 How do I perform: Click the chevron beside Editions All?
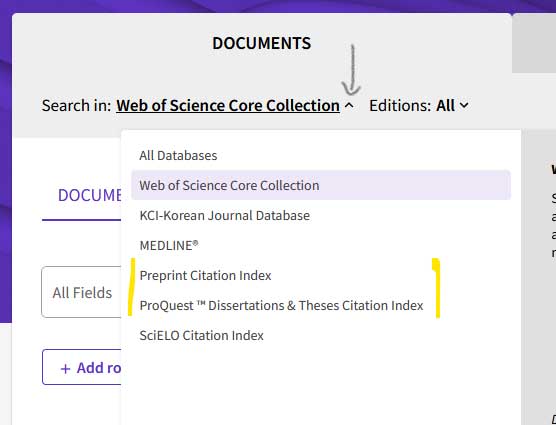click(x=464, y=106)
